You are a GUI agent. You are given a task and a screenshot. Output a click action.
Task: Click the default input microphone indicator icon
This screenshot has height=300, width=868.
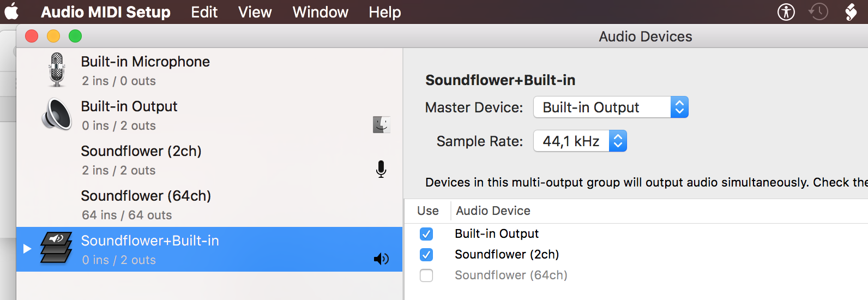click(x=381, y=170)
